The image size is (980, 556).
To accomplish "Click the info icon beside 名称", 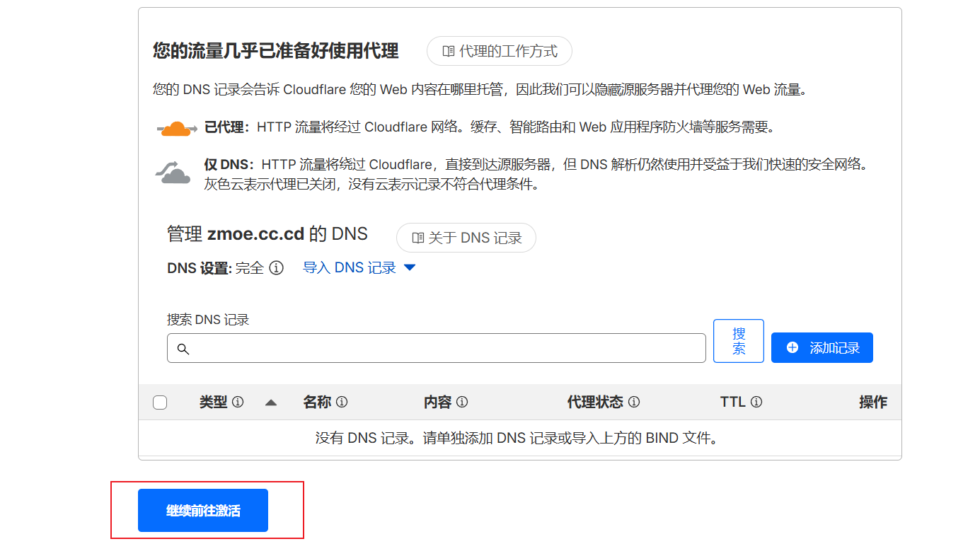I will [x=342, y=402].
